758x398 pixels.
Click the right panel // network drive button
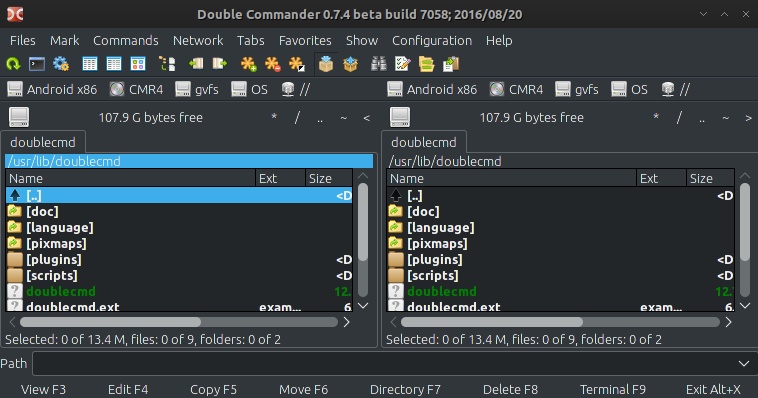coord(676,89)
